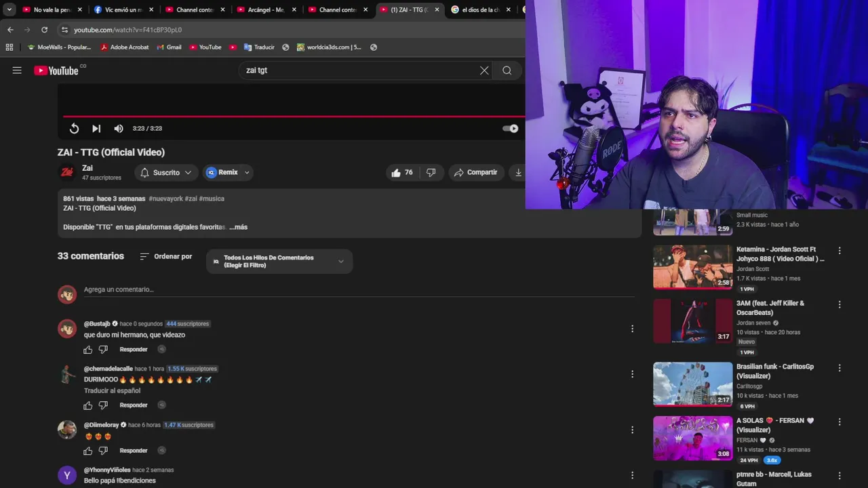This screenshot has width=868, height=488.
Task: Open @YhonnyViñoles profile avatar
Action: pyautogui.click(x=67, y=476)
